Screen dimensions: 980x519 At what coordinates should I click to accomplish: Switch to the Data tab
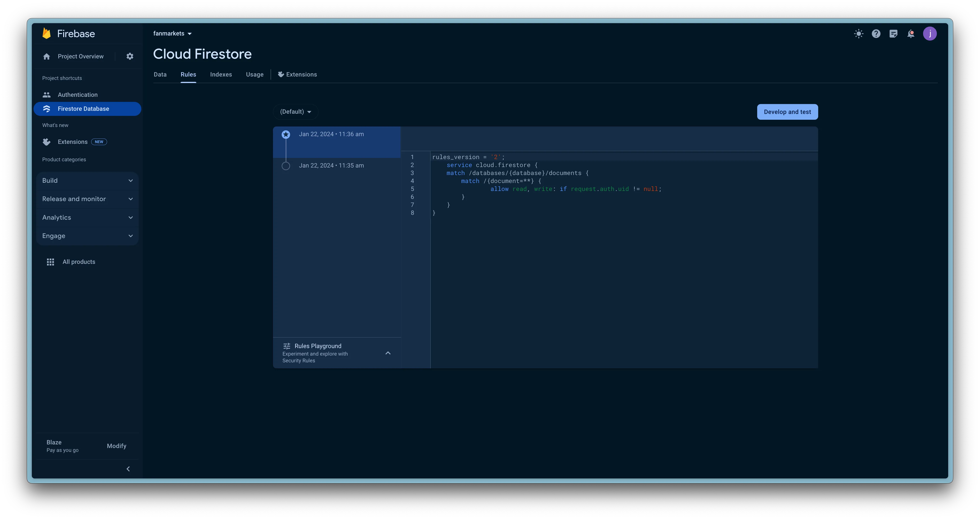click(160, 75)
